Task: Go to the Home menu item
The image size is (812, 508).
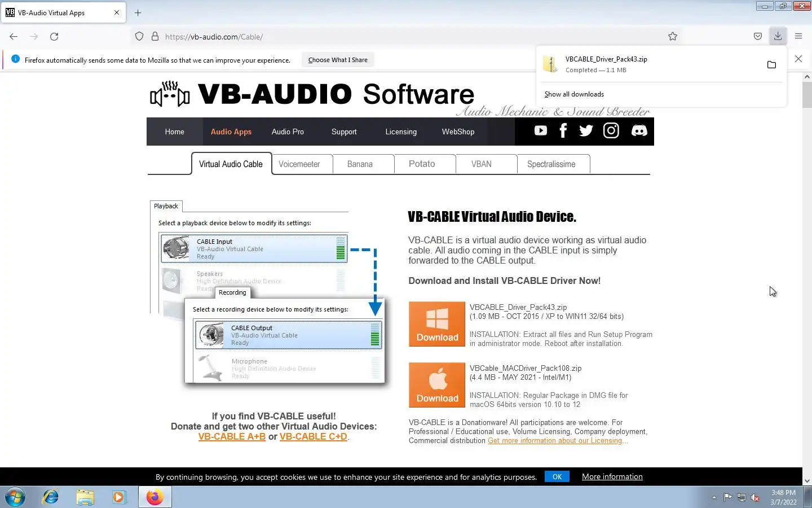Action: click(175, 132)
